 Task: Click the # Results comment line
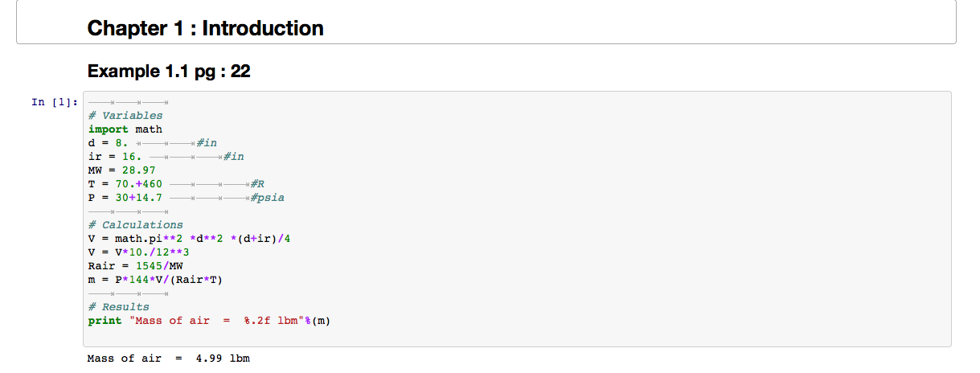click(x=119, y=307)
